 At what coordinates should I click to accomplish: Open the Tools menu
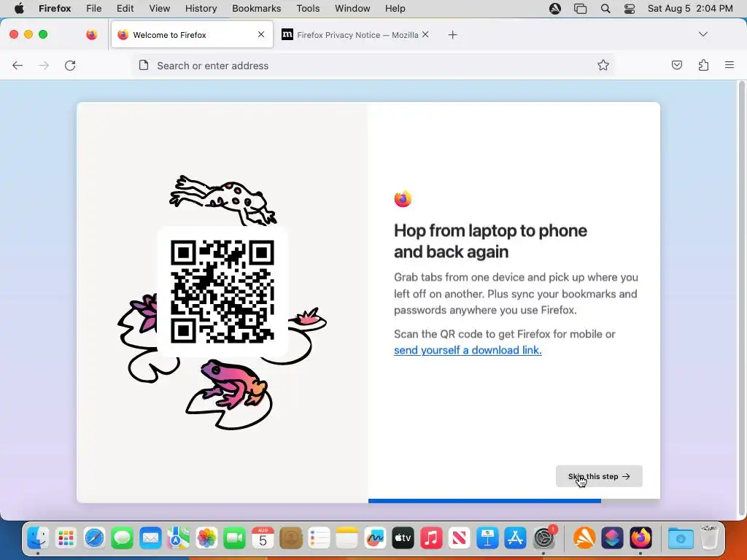pos(308,9)
